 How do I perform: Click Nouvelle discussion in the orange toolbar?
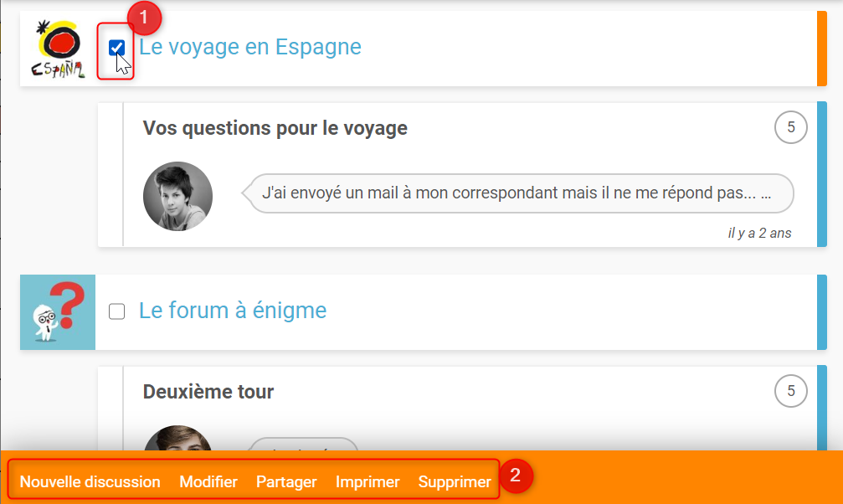pyautogui.click(x=90, y=481)
